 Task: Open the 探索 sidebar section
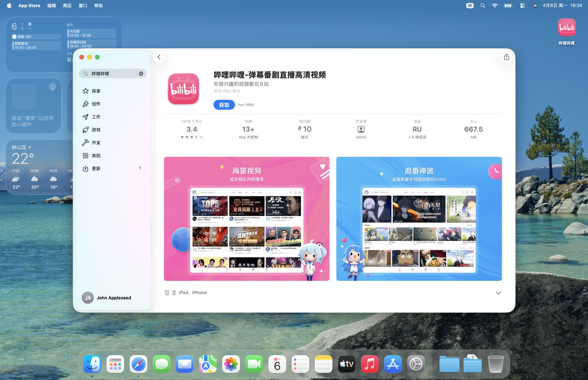click(x=112, y=91)
